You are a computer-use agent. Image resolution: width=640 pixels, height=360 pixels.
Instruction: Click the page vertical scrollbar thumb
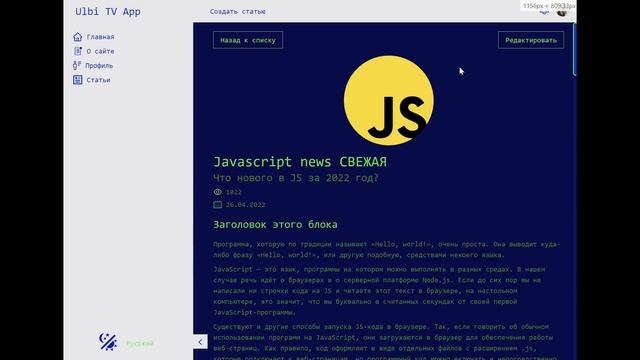tap(575, 49)
